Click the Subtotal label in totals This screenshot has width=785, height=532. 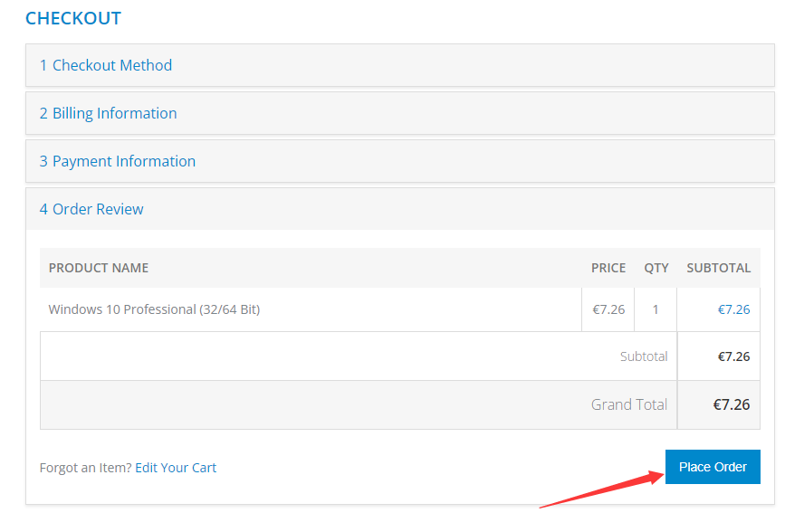(644, 356)
